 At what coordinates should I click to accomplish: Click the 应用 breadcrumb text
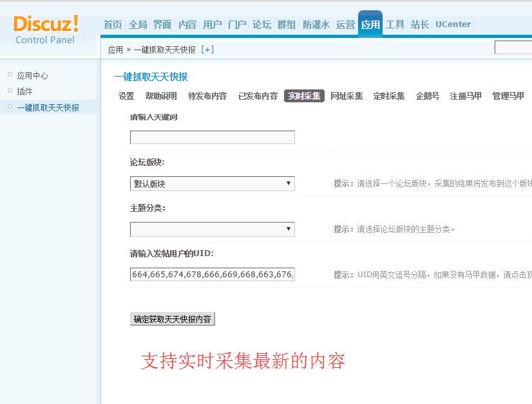(115, 50)
